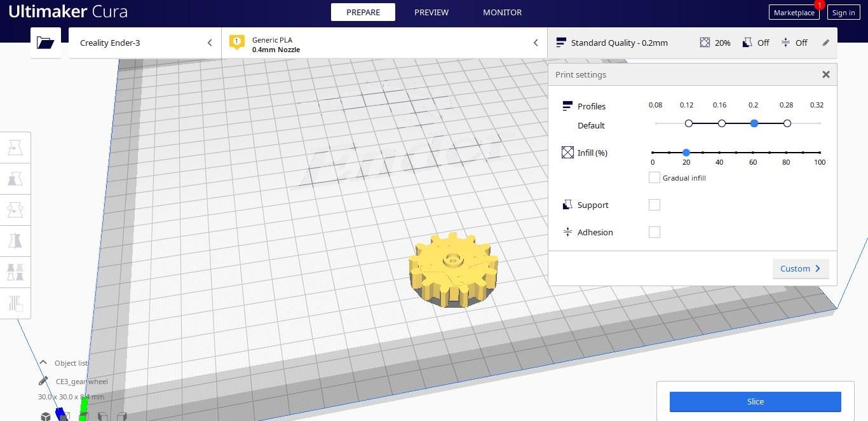Select the yellow gear model on build plate

[x=453, y=270]
